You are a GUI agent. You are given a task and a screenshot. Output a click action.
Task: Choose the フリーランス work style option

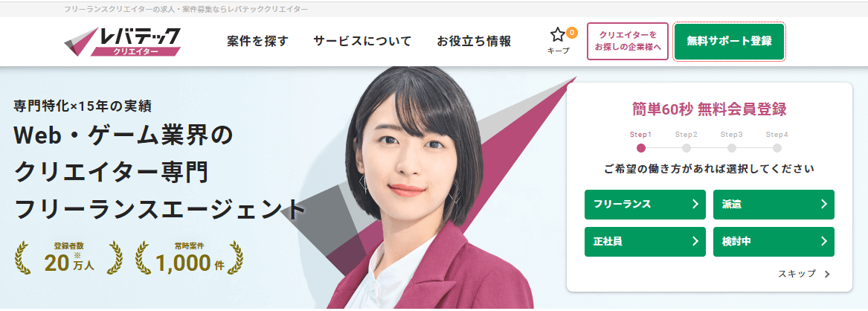pyautogui.click(x=645, y=204)
